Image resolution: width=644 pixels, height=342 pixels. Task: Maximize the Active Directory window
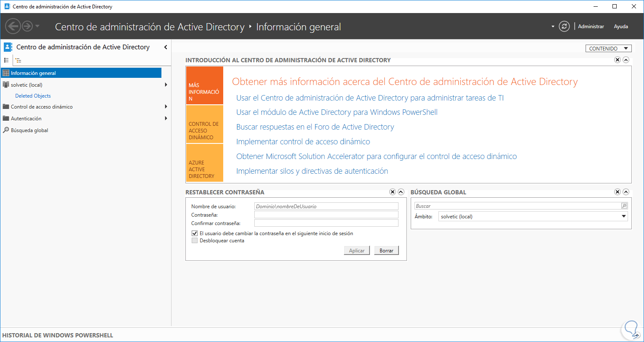pos(615,6)
